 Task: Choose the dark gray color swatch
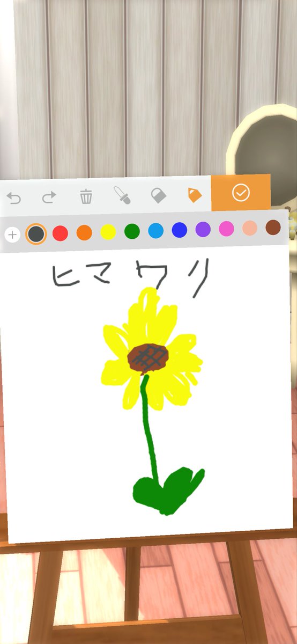click(x=36, y=233)
